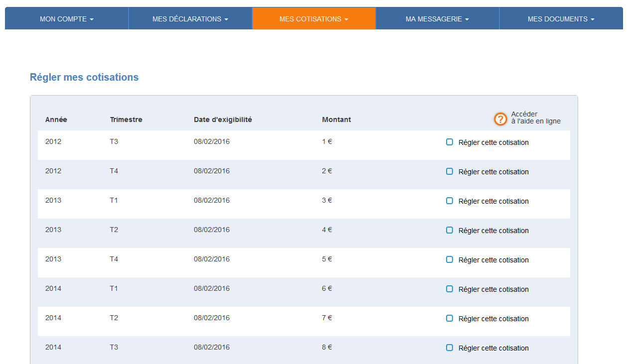Click the Montant column header
The width and height of the screenshot is (627, 364).
click(336, 120)
